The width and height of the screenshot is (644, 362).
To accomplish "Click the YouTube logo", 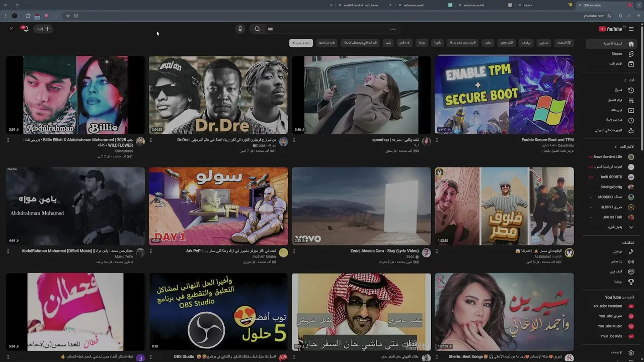I will click(x=610, y=29).
